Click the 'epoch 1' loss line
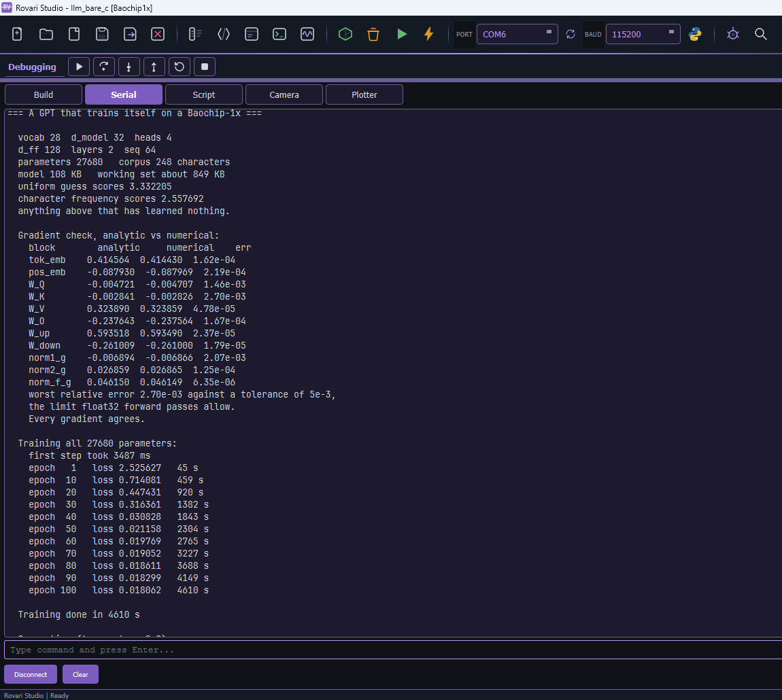The width and height of the screenshot is (782, 700). (x=113, y=468)
